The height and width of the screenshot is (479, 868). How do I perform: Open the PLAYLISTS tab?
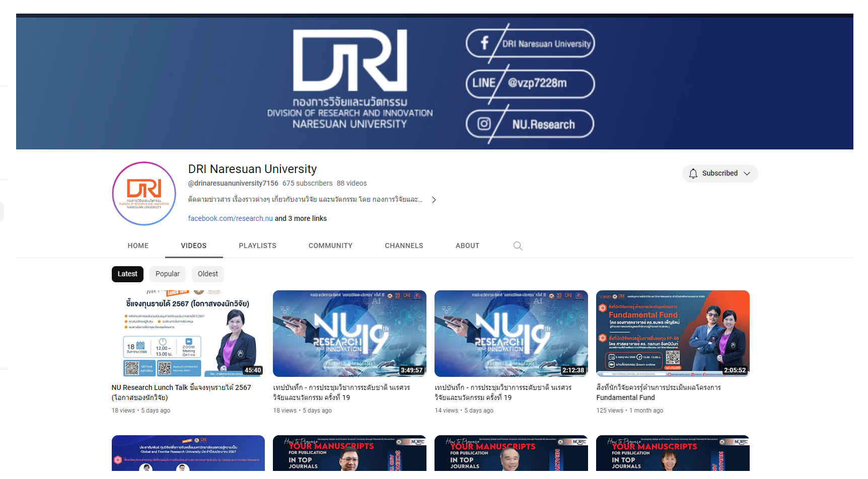click(258, 246)
